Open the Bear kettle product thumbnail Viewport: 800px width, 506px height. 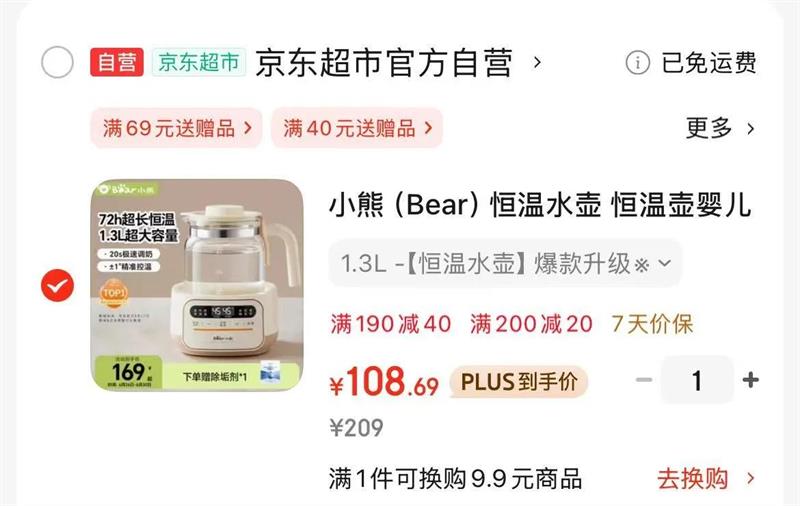(197, 285)
